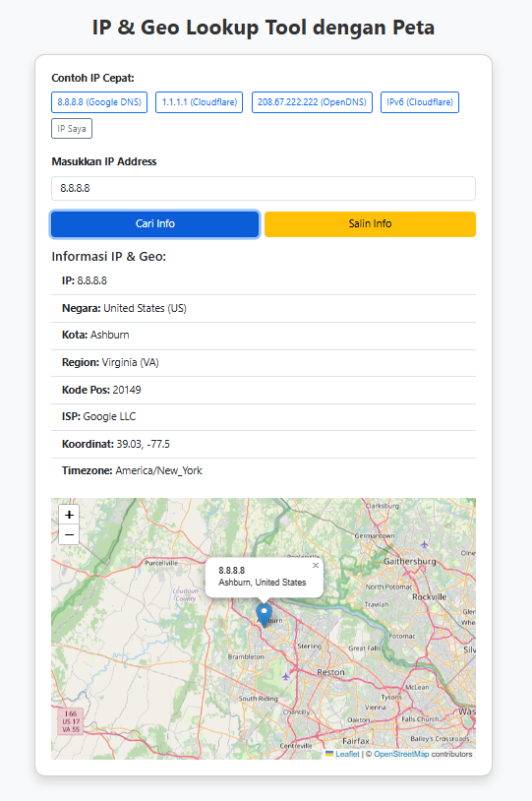
Task: Select the 8.8.8.8 (Google DNS) example
Action: point(99,102)
